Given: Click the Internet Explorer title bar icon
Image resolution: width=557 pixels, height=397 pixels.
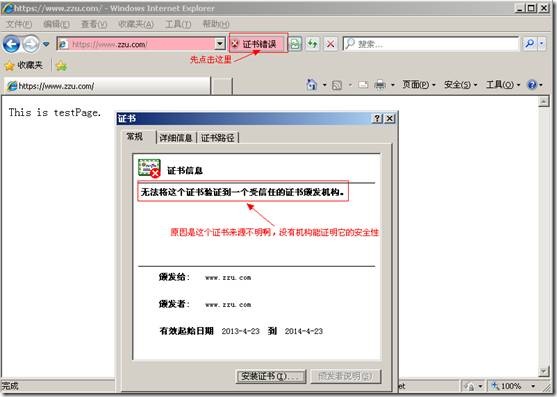Looking at the screenshot, I should [x=7, y=8].
